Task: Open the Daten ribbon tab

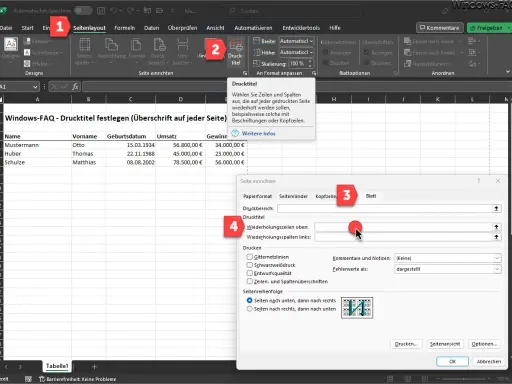Action: [x=151, y=28]
